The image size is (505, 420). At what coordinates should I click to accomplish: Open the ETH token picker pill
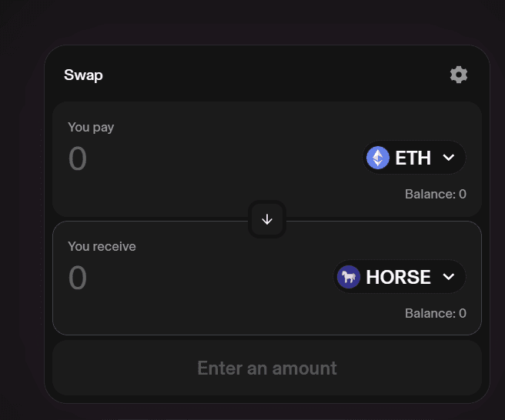[414, 158]
